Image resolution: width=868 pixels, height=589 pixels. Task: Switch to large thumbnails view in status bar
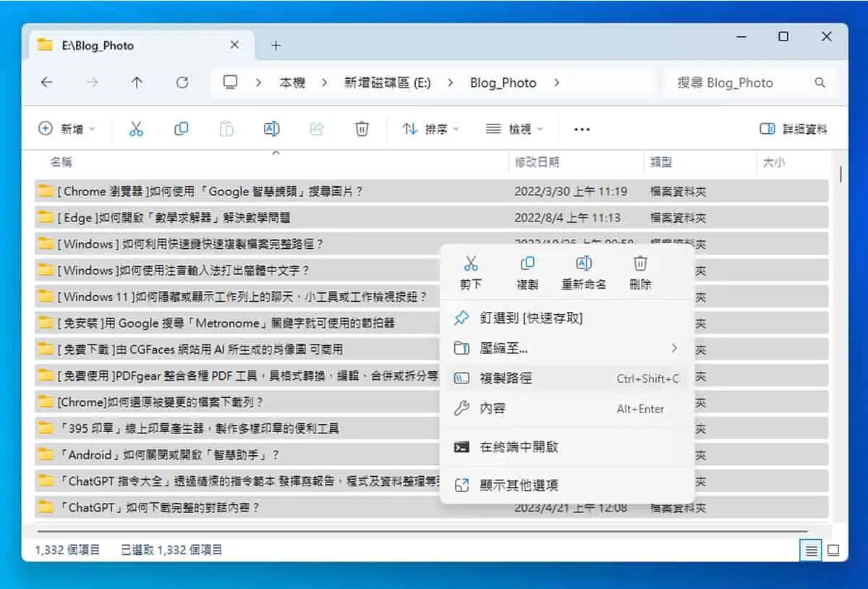833,551
